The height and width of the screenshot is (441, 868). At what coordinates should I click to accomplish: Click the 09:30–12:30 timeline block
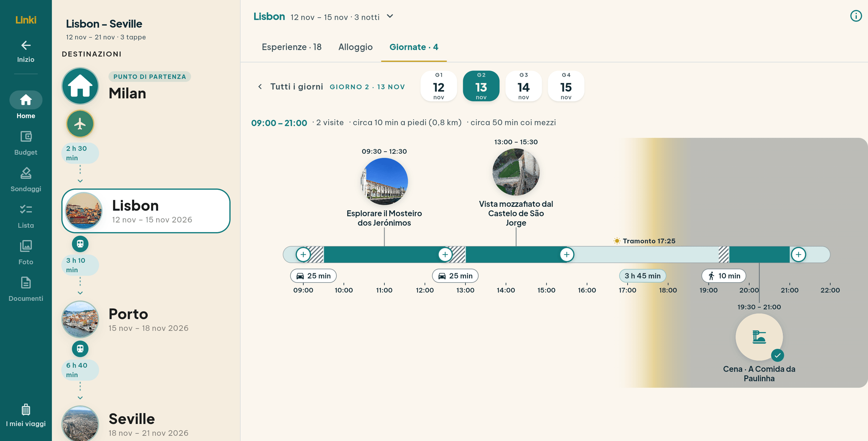[384, 254]
